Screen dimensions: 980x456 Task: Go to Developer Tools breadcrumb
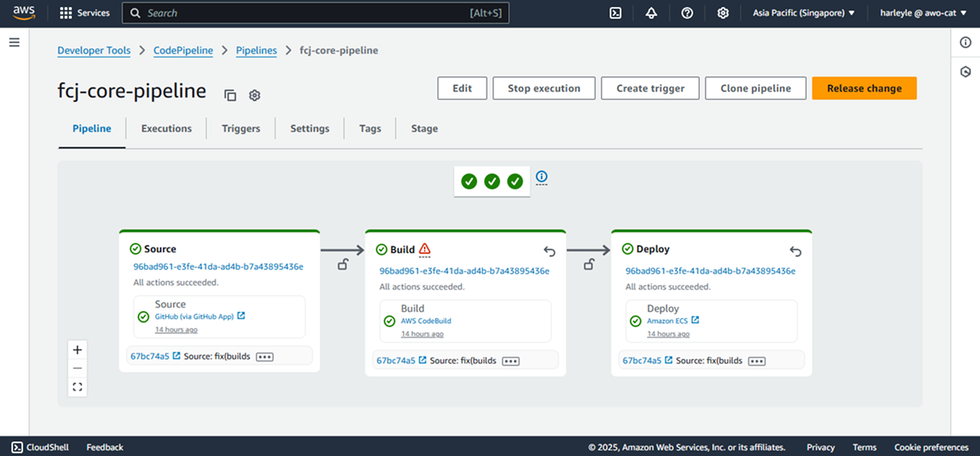[94, 50]
